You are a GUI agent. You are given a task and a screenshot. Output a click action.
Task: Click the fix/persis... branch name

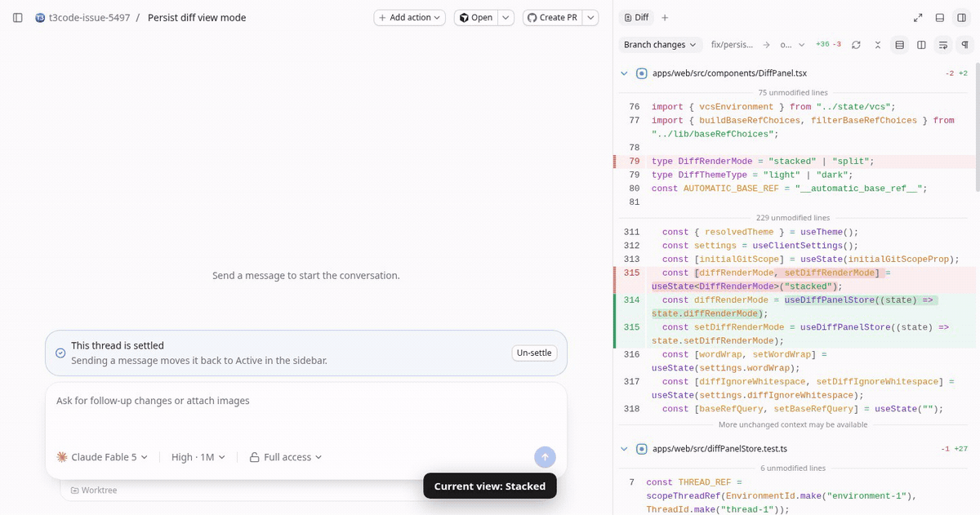(x=732, y=45)
